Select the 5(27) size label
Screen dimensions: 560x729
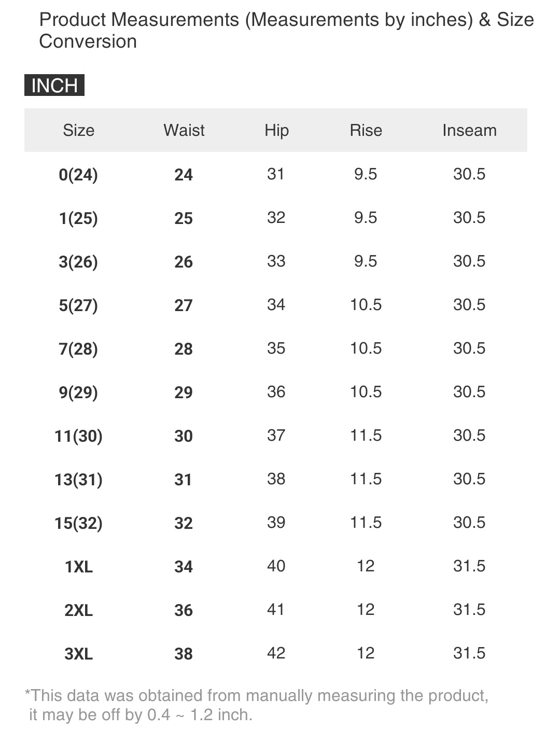coord(78,305)
